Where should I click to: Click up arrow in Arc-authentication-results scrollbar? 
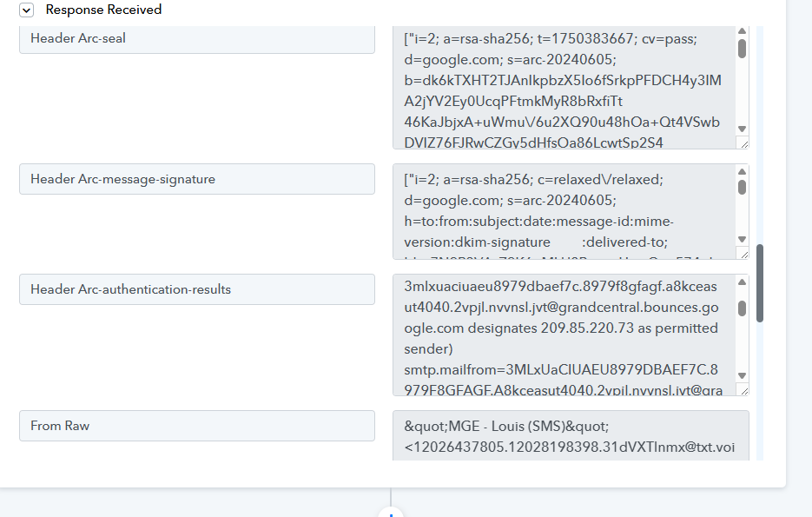point(742,282)
